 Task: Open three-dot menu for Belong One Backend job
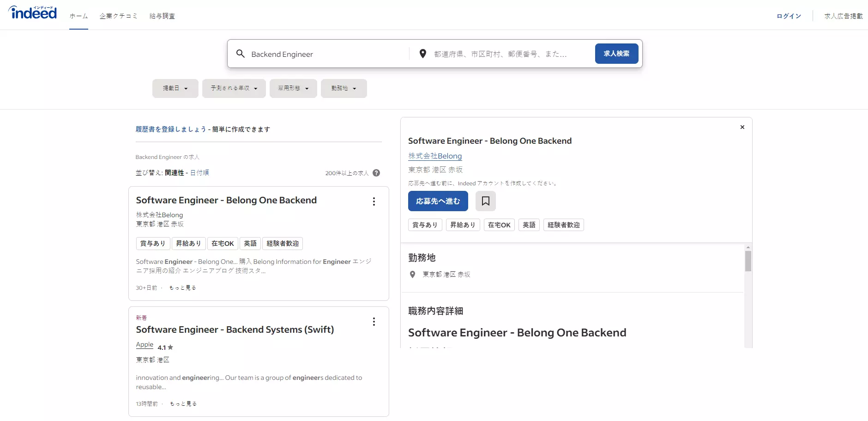(x=374, y=201)
